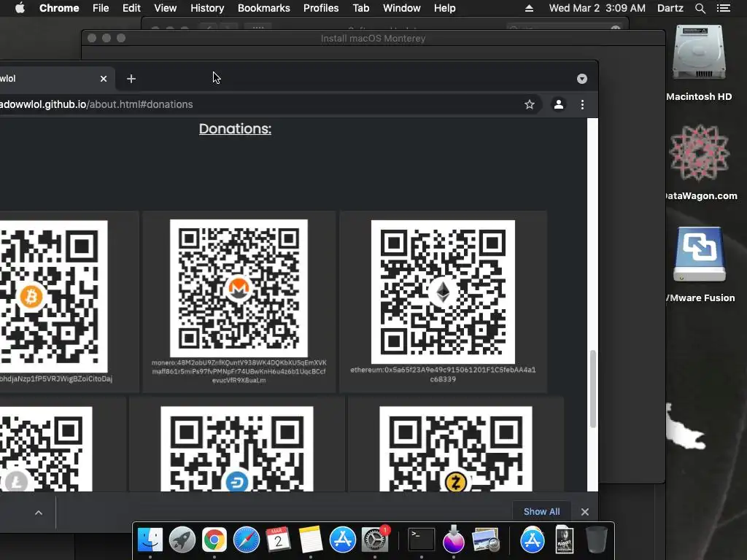This screenshot has width=747, height=560.
Task: Open the Trash in the dock
Action: point(597,540)
